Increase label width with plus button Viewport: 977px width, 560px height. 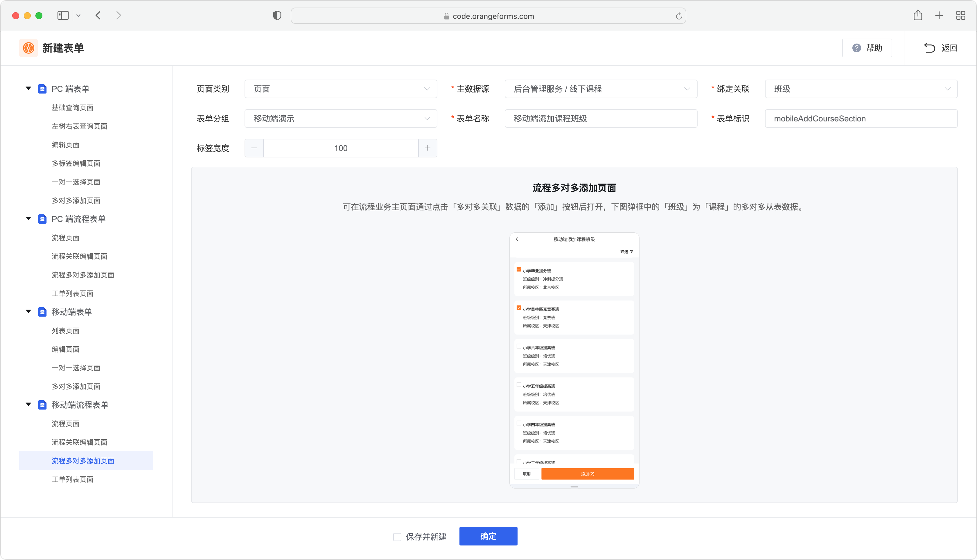coord(428,148)
